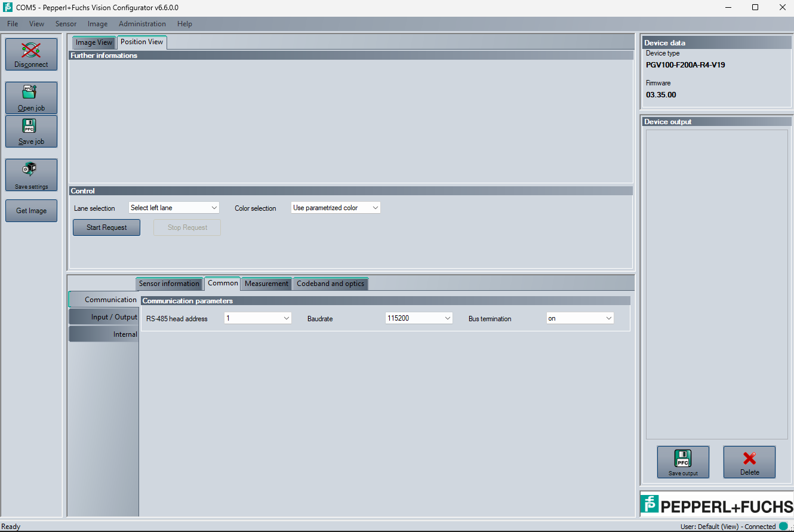The image size is (794, 532).
Task: Open the Measurement tab
Action: coord(266,284)
